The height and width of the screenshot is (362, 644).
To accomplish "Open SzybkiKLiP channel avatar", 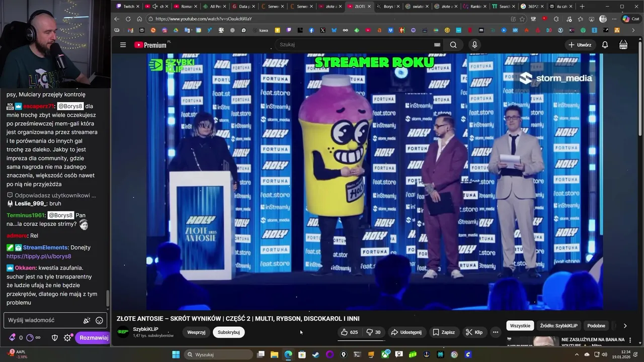I will tap(123, 332).
